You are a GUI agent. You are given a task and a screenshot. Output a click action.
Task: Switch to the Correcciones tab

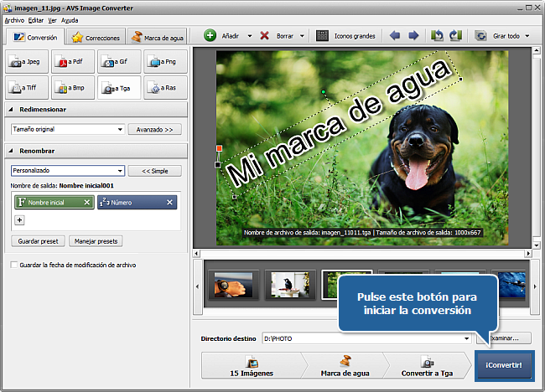(95, 38)
